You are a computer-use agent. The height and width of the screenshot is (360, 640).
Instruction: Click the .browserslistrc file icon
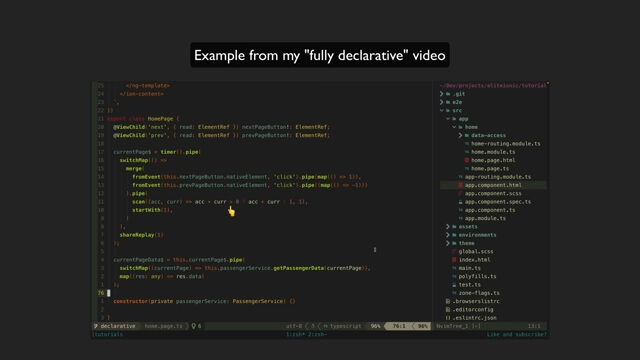(448, 301)
